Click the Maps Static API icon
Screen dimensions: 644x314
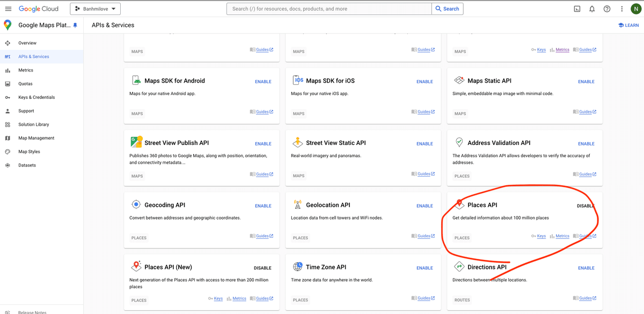pyautogui.click(x=459, y=80)
